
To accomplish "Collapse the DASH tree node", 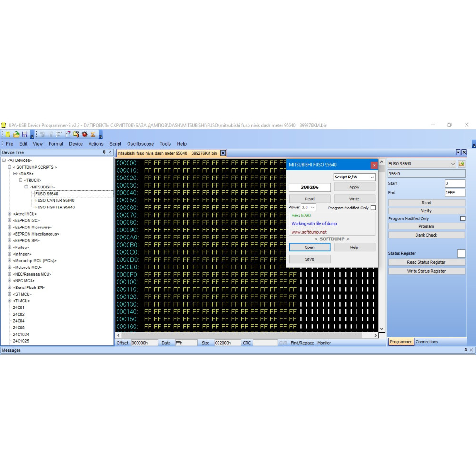I will pyautogui.click(x=15, y=173).
